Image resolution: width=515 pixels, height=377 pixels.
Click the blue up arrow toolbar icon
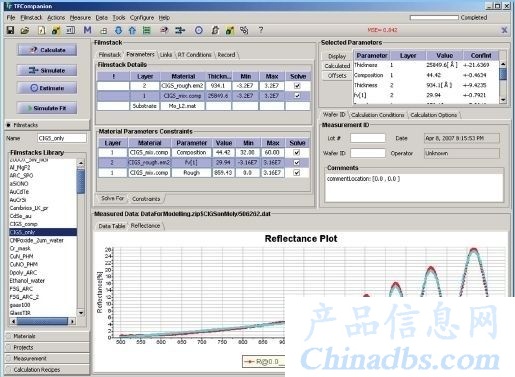132,31
